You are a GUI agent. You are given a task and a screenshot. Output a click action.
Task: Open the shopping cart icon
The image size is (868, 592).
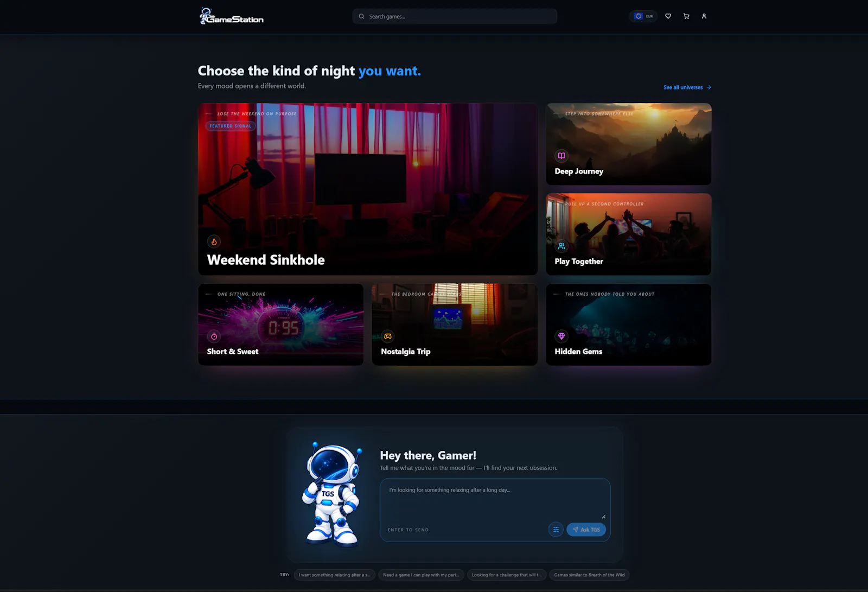[686, 16]
